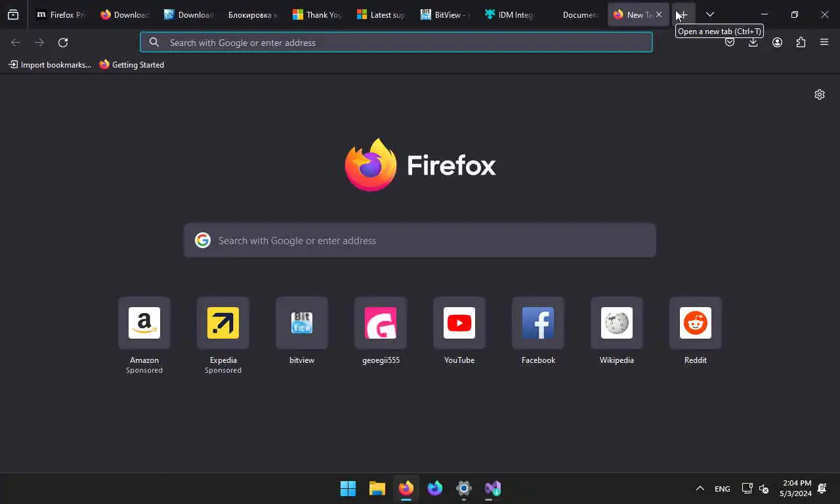Open the IDM Integration tab
This screenshot has width=840, height=504.
[x=509, y=14]
